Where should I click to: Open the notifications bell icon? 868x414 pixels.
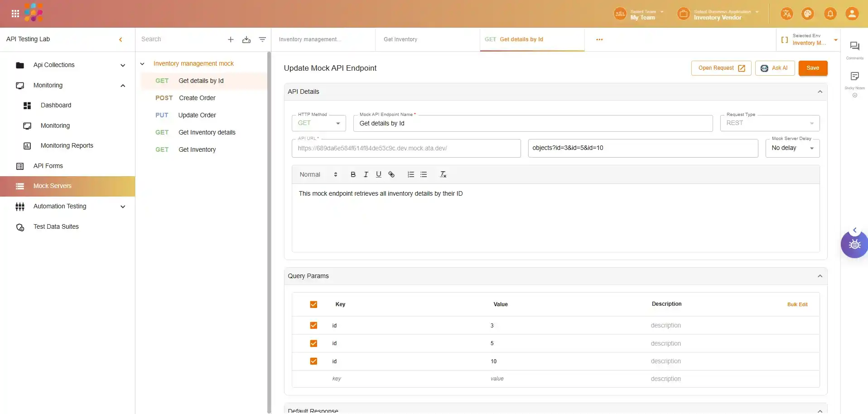(830, 14)
